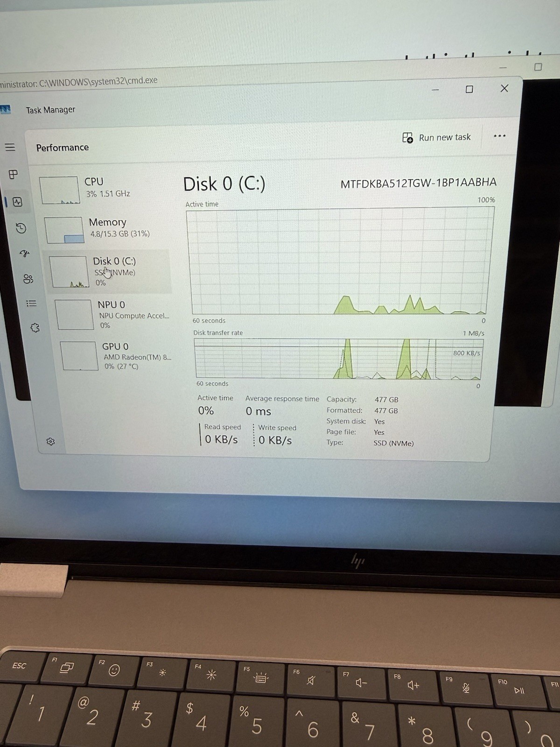The height and width of the screenshot is (747, 560).
Task: Close the Task Manager window
Action: [x=504, y=88]
